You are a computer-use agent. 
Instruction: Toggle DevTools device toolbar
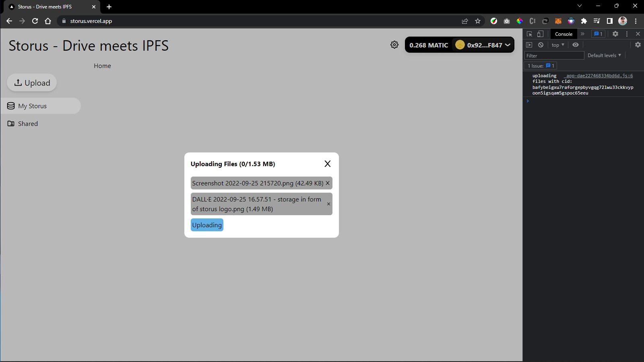[x=541, y=34]
